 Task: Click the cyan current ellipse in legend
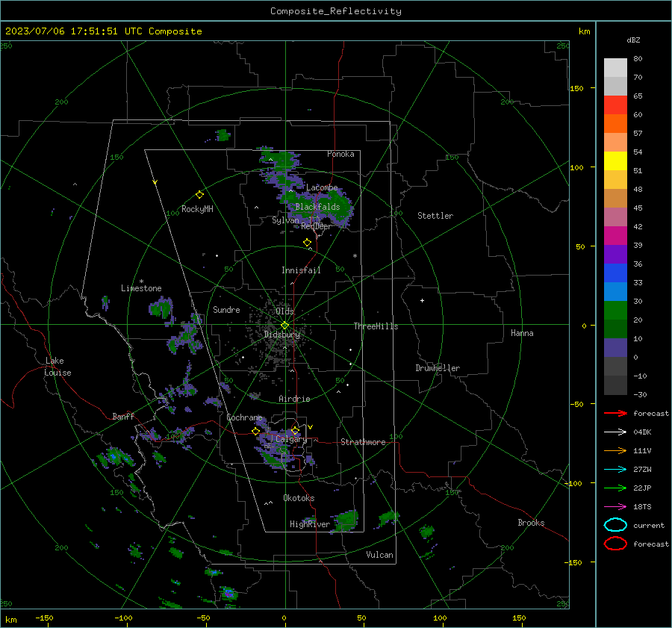[615, 525]
